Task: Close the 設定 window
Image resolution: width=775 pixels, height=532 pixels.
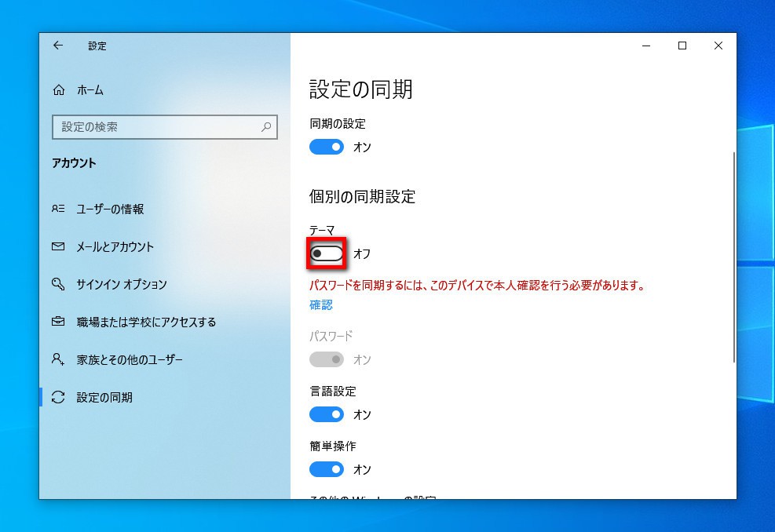Action: coord(718,46)
